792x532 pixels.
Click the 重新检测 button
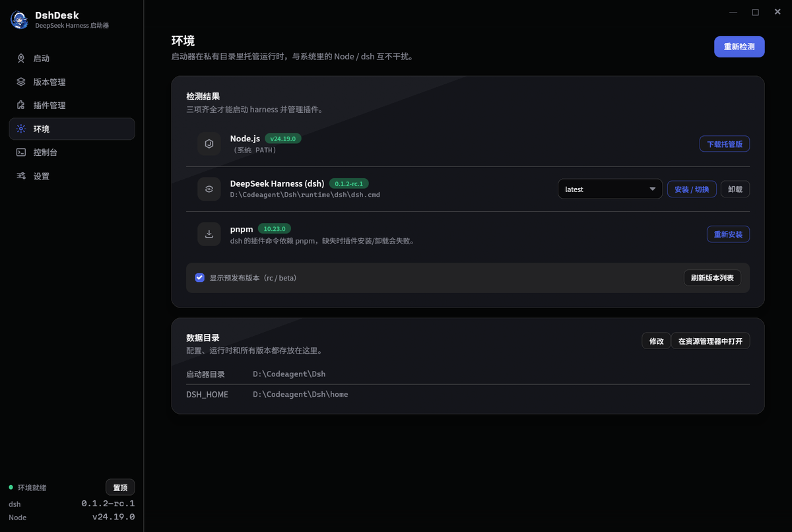click(739, 47)
